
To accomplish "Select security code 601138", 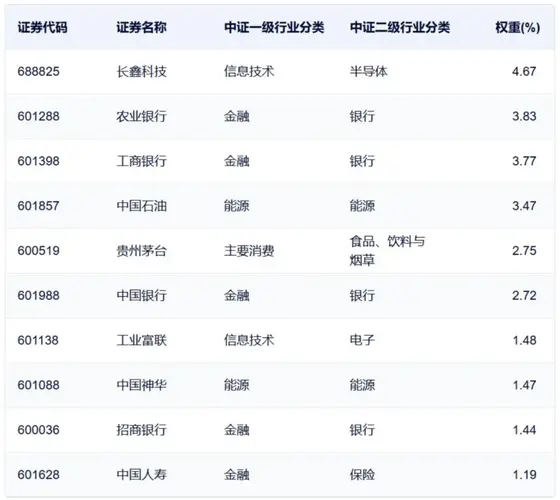I will [38, 340].
